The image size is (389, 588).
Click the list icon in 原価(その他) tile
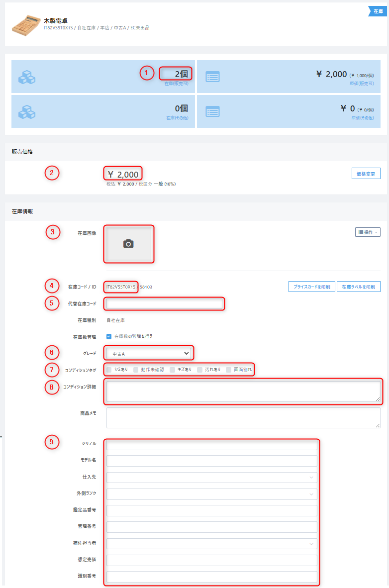click(x=213, y=111)
